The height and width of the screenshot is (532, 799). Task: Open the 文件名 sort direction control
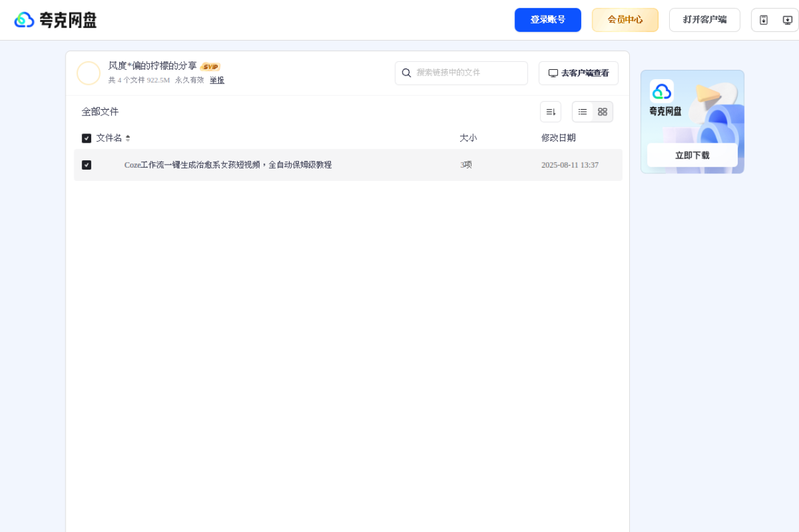pyautogui.click(x=127, y=138)
